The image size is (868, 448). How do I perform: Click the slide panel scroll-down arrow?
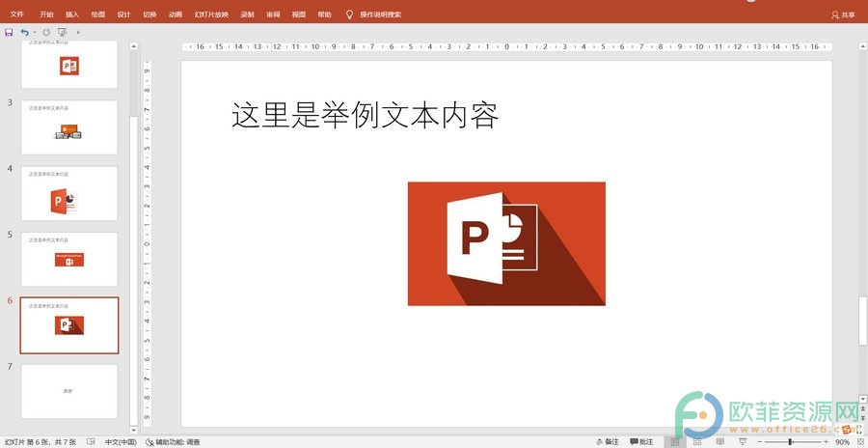click(133, 430)
